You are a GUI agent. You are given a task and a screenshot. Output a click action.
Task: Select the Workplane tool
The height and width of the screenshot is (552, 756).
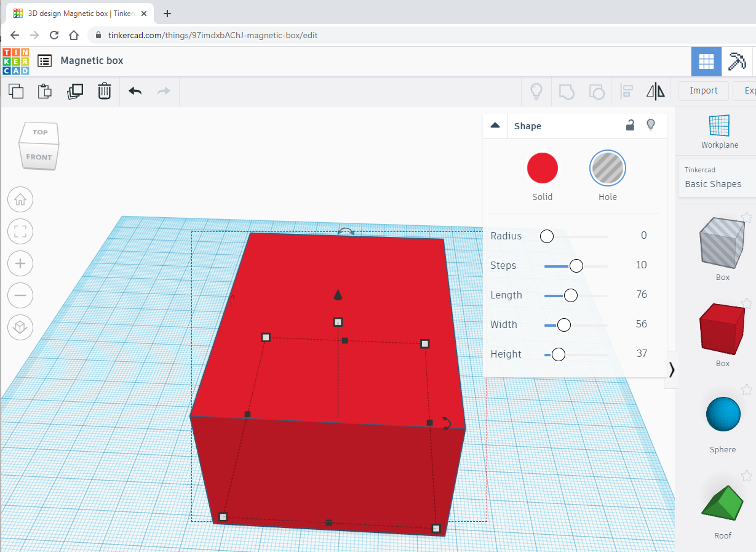[719, 131]
